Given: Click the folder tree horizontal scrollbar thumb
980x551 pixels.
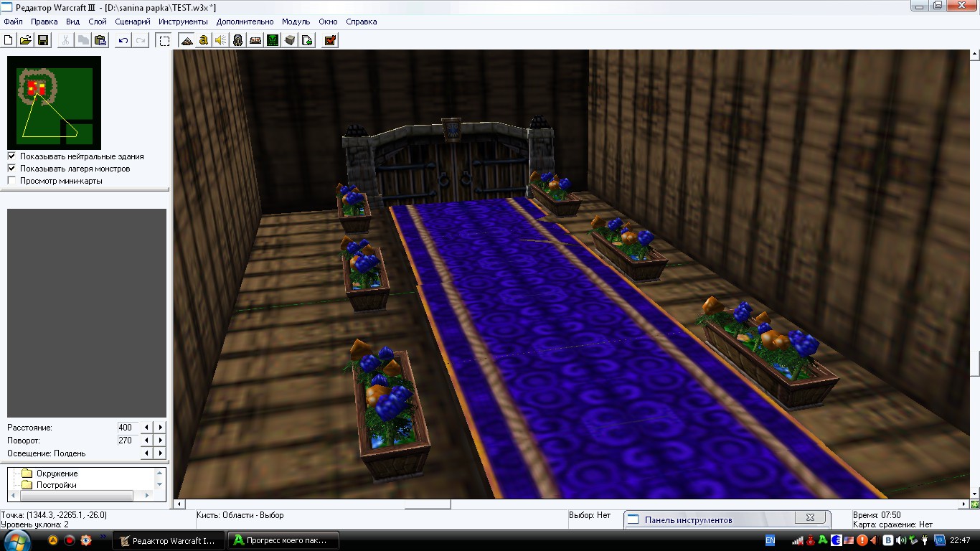Looking at the screenshot, I should pos(76,496).
